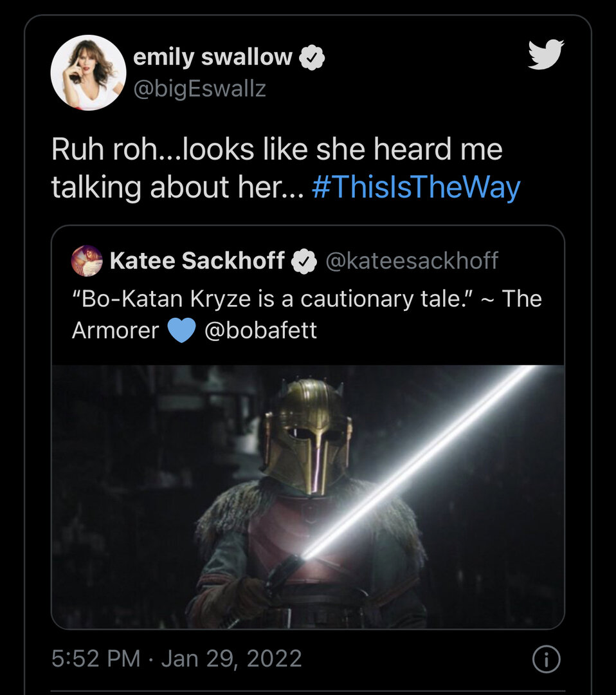Click emily swallow's verified badge

(312, 58)
